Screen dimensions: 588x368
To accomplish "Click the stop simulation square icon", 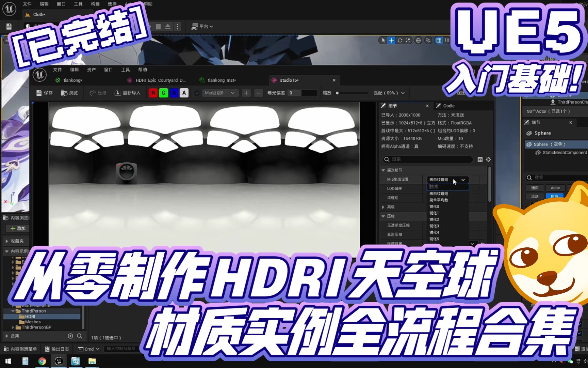I will 158,27.
